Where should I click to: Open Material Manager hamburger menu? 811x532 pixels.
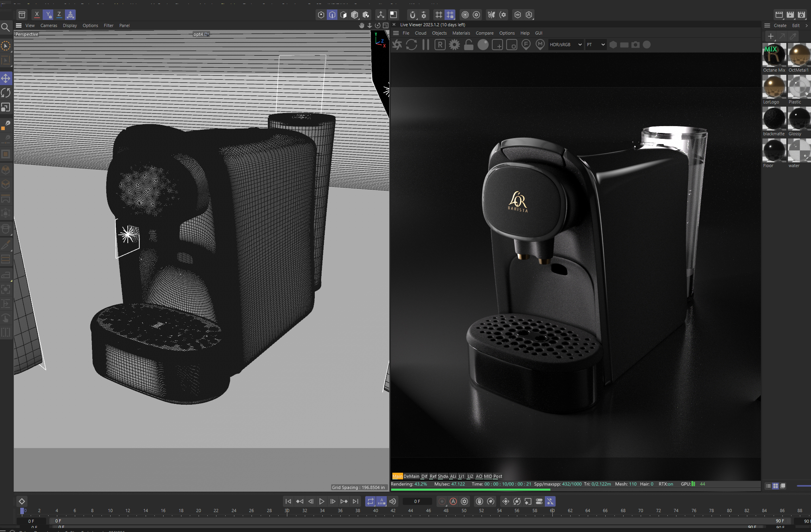767,25
